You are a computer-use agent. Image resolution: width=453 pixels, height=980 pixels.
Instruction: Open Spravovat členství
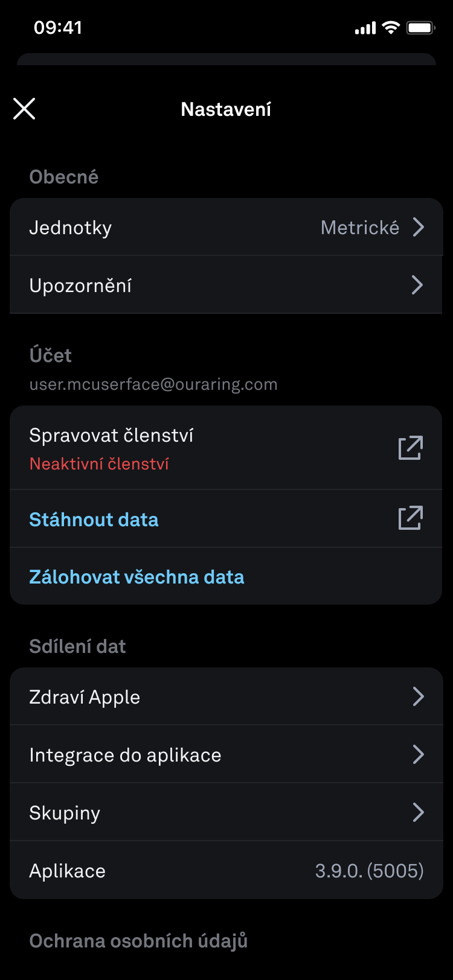pyautogui.click(x=111, y=436)
